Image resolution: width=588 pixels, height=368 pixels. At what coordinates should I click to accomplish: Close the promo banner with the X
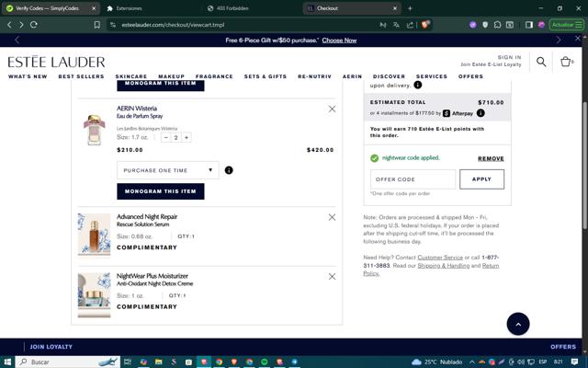click(x=578, y=39)
